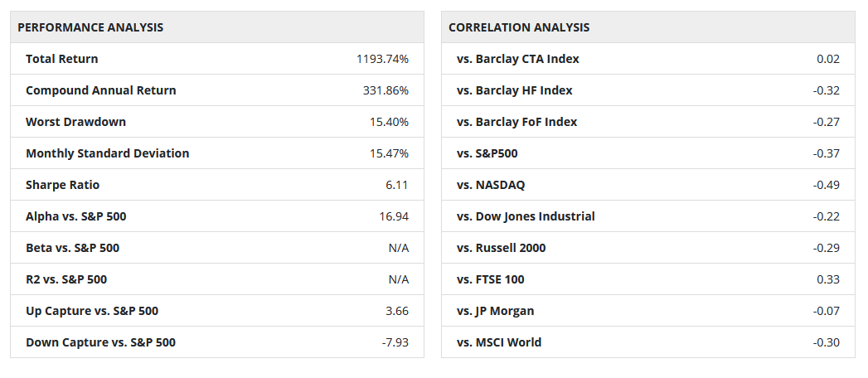The height and width of the screenshot is (378, 868).
Task: Click the vs. MSCI World label
Action: click(499, 342)
